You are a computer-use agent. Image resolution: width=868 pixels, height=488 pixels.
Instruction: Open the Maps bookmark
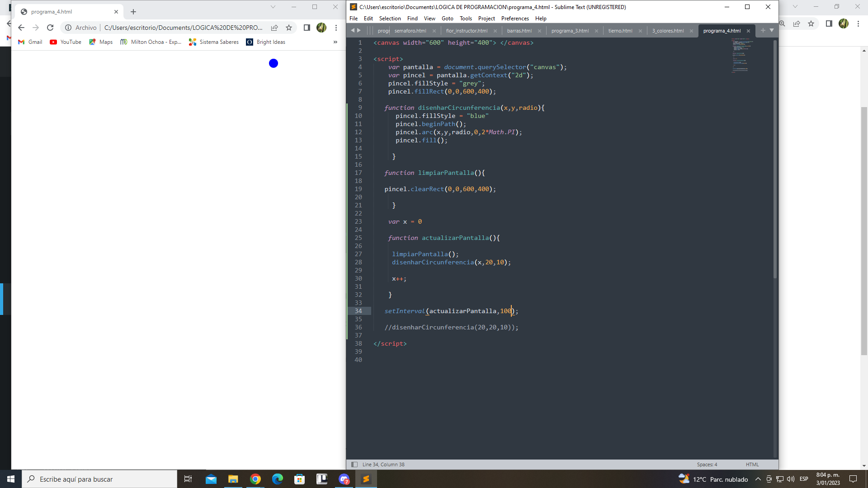(101, 42)
